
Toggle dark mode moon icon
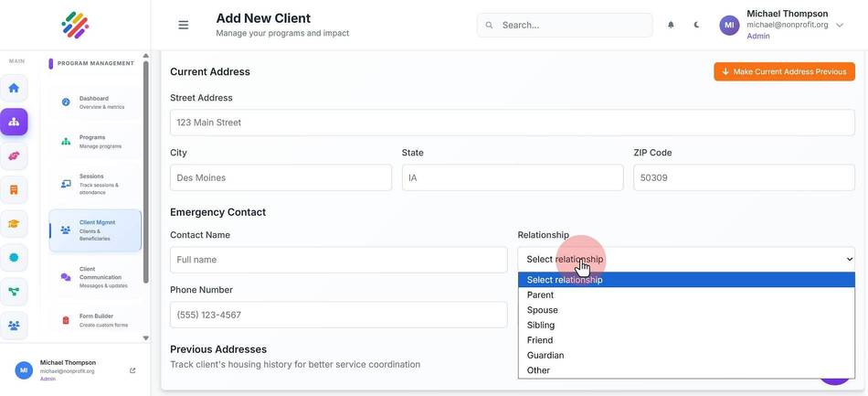[696, 25]
